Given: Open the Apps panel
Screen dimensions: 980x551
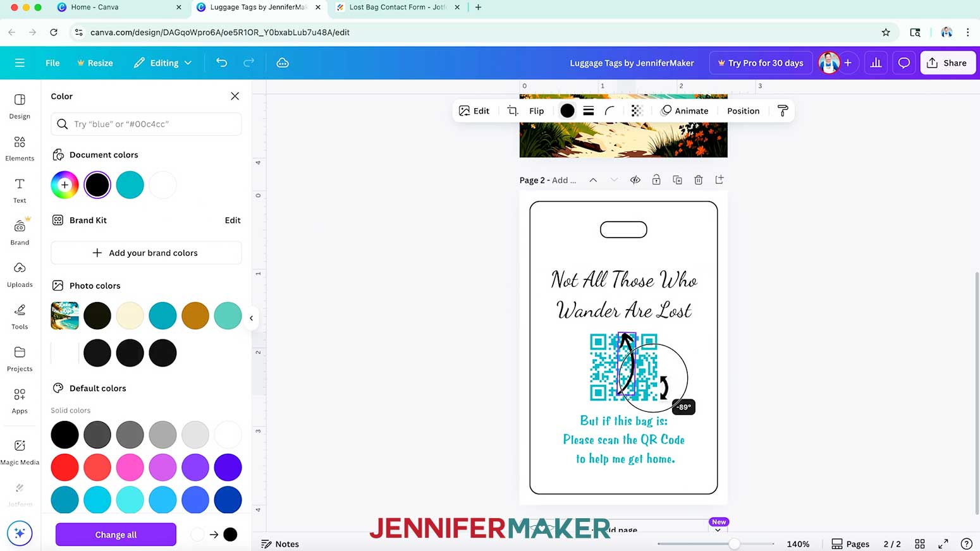Looking at the screenshot, I should tap(20, 401).
